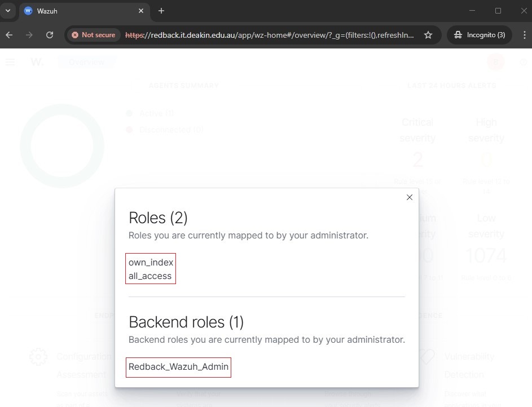Close the Wazuh browser tab

[x=141, y=11]
